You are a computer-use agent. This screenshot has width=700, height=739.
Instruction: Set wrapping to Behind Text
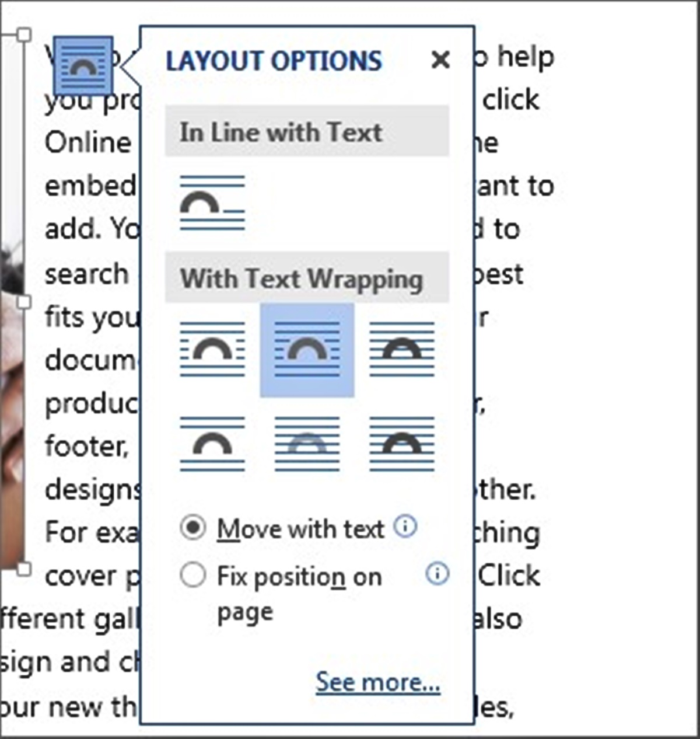point(307,444)
